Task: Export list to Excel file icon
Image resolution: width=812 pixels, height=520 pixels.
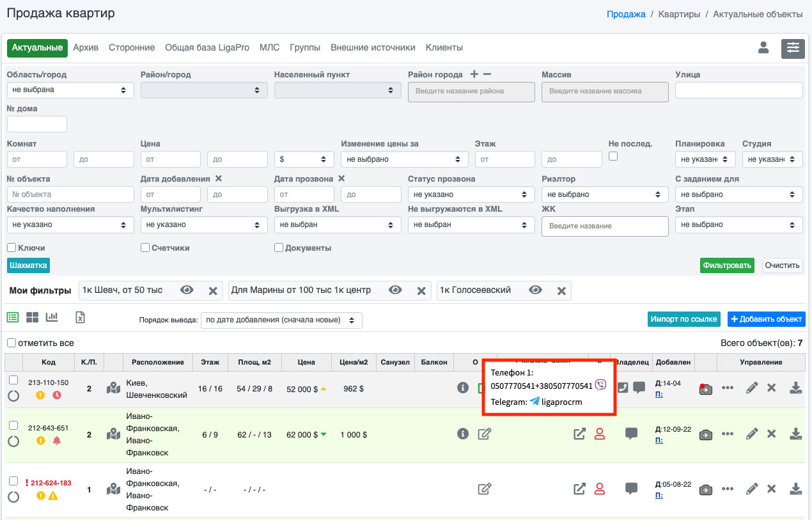Action: 80,317
